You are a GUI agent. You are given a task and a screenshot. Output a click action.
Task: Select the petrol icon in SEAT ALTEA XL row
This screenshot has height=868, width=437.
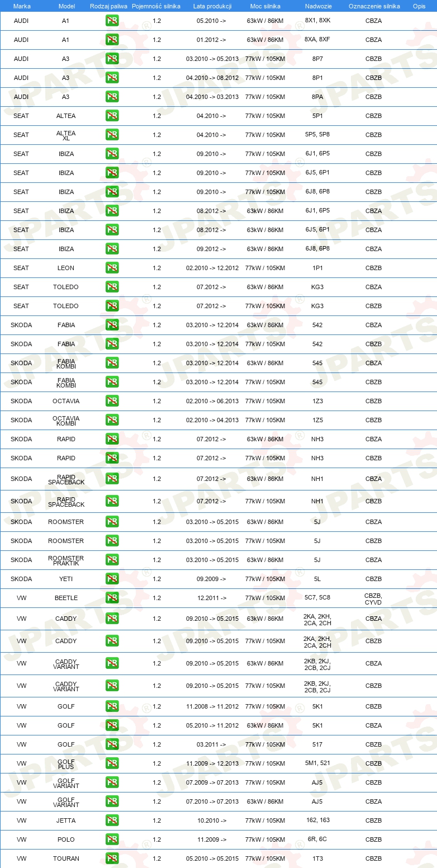coord(112,135)
